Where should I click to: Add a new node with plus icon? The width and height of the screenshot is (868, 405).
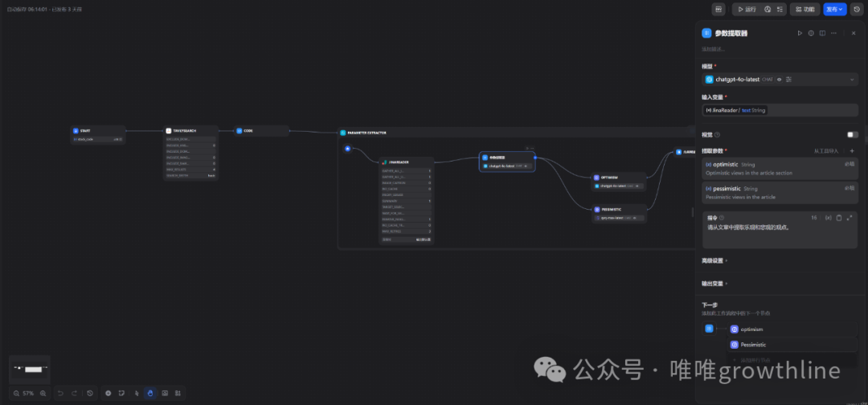108,394
